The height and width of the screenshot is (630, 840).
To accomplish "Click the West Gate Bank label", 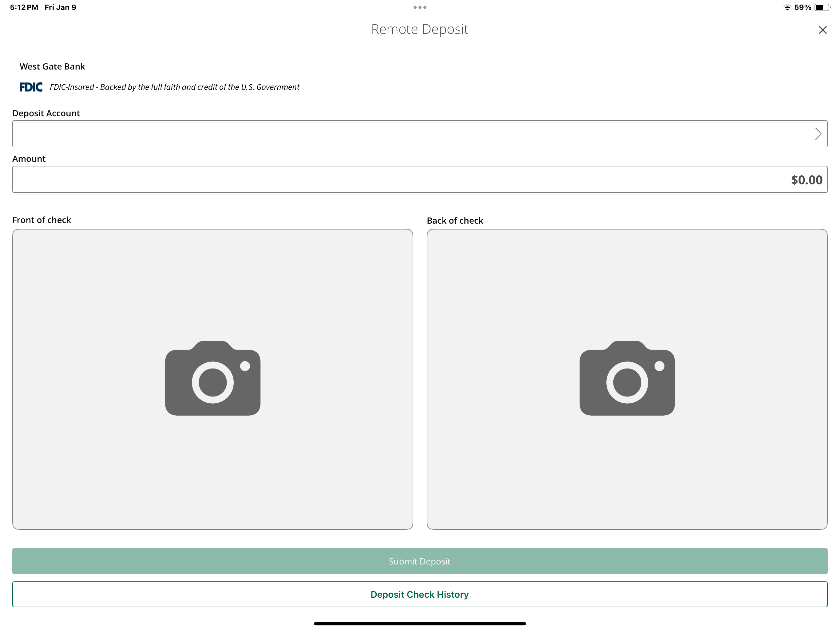I will [x=52, y=66].
